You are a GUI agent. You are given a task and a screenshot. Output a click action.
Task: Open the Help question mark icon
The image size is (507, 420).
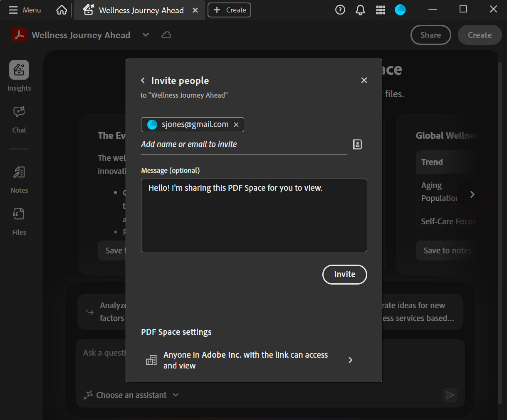click(340, 10)
